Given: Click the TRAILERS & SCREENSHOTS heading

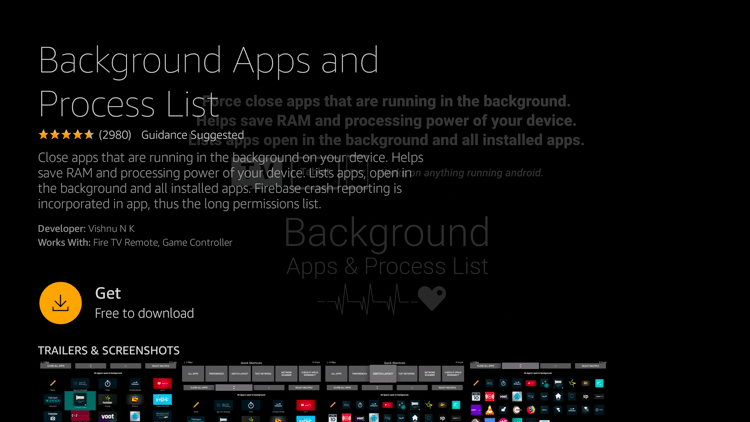Looking at the screenshot, I should (109, 350).
